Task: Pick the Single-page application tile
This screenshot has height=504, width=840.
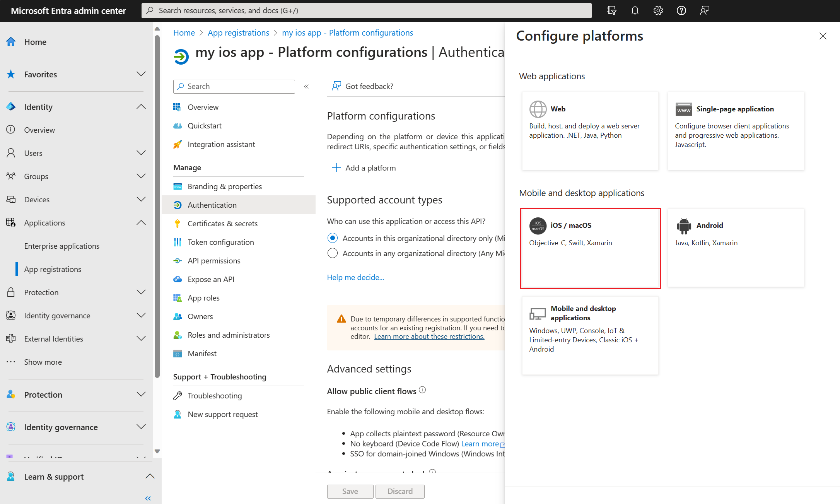Action: pos(736,131)
